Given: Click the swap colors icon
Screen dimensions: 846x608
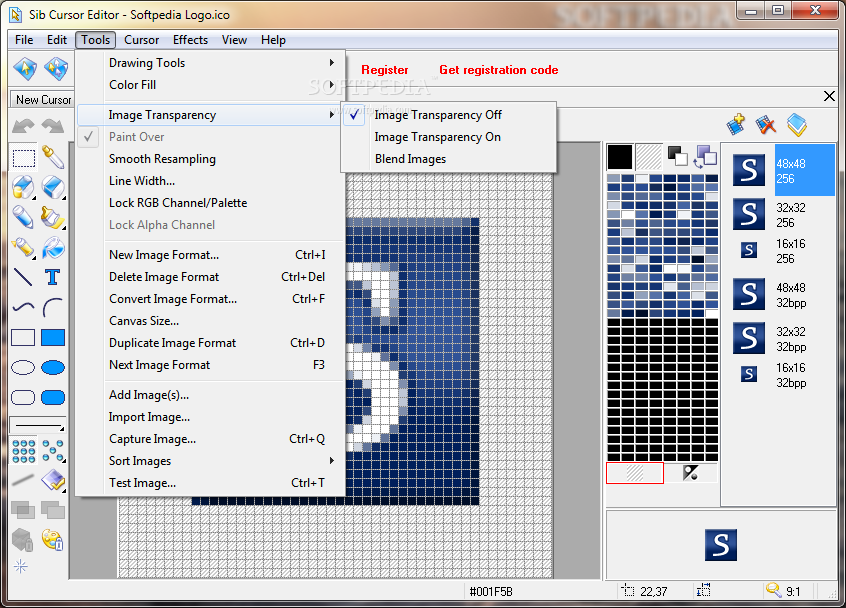Looking at the screenshot, I should pyautogui.click(x=706, y=157).
